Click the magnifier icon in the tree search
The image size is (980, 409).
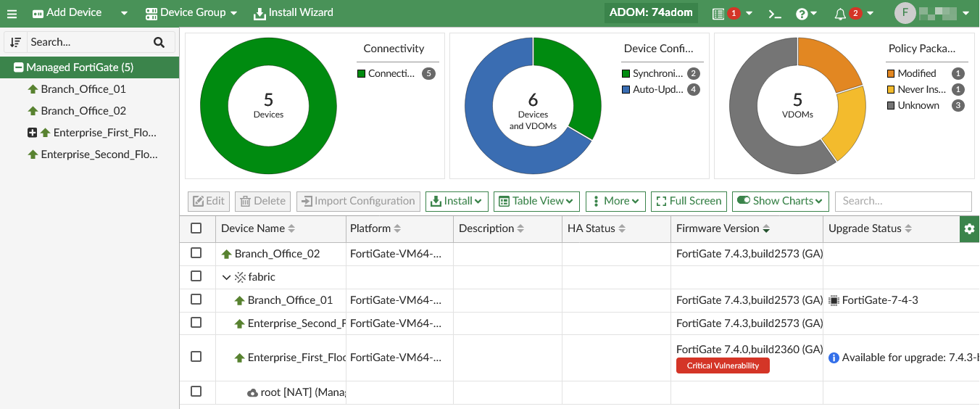point(159,42)
